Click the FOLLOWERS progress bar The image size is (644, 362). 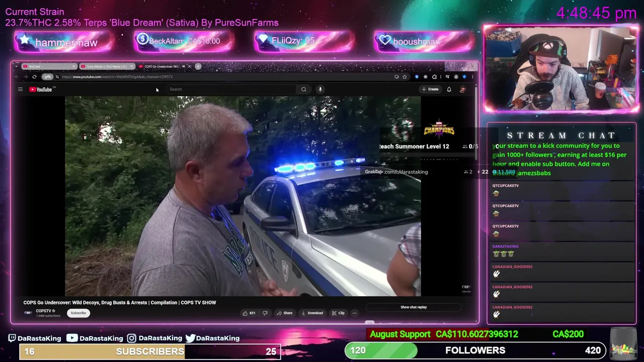point(475,350)
